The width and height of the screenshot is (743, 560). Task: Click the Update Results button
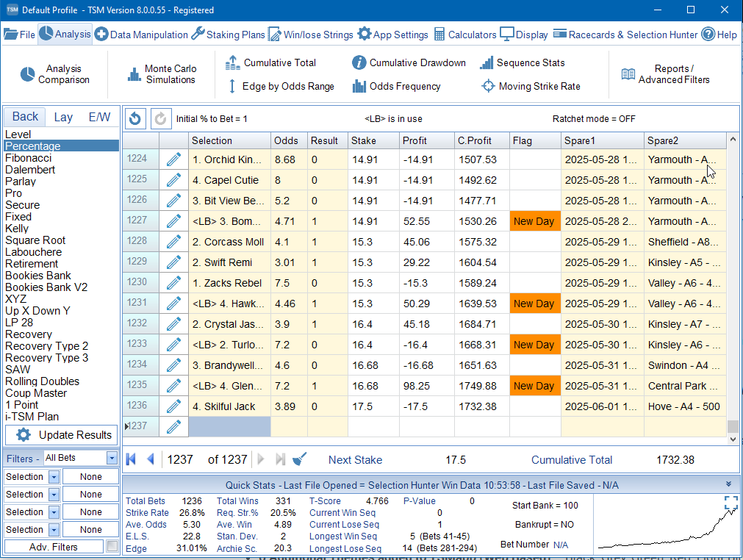pyautogui.click(x=62, y=435)
